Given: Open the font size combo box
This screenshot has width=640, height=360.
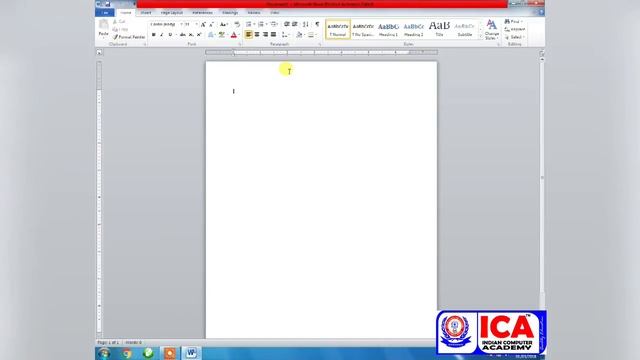Looking at the screenshot, I should click(190, 24).
